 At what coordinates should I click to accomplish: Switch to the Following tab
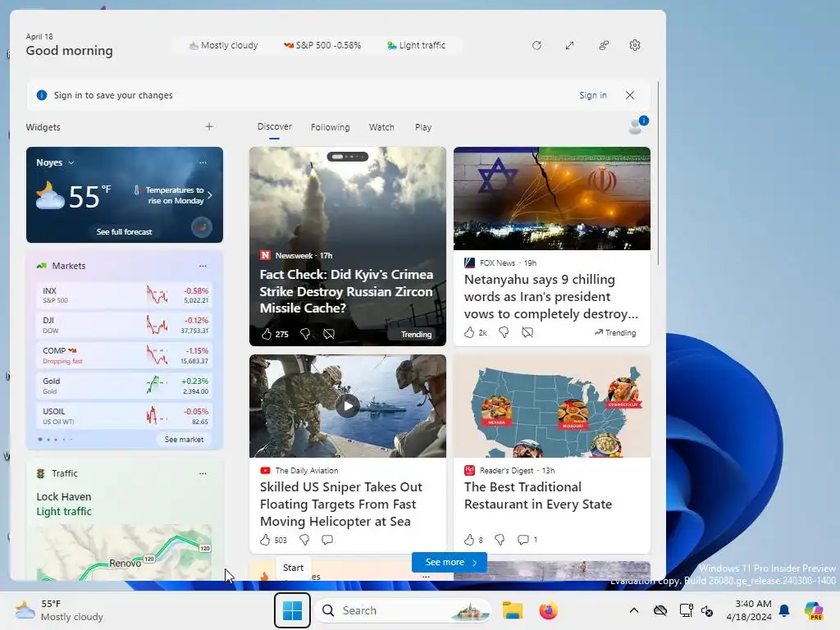330,127
